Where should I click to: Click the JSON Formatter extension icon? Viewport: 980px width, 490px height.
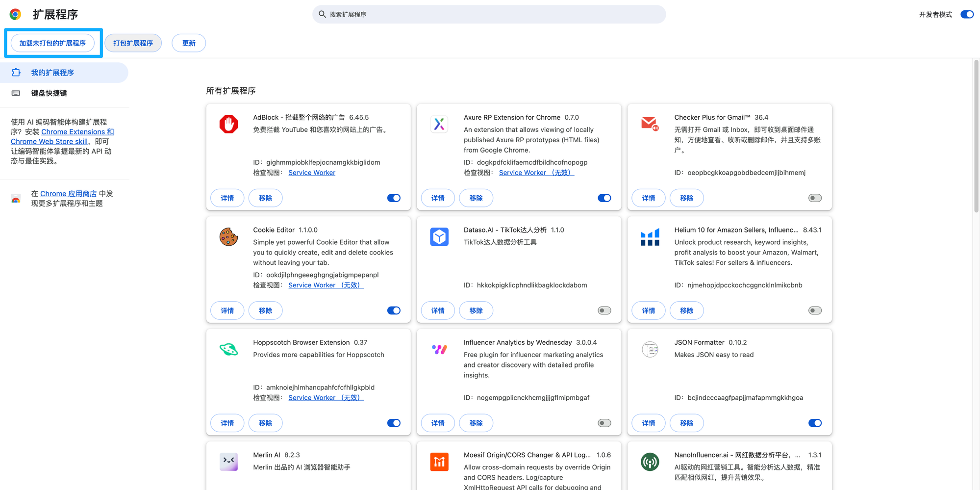coord(650,349)
